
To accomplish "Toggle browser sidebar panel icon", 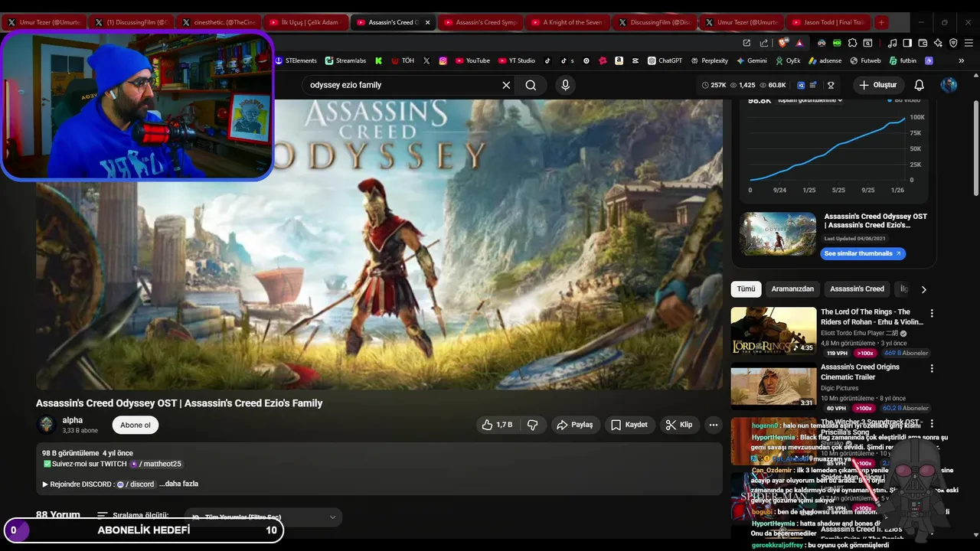I will tap(906, 43).
